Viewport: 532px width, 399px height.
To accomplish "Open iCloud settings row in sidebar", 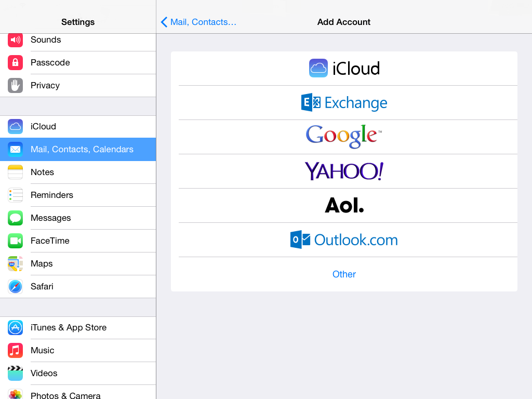I will (78, 127).
